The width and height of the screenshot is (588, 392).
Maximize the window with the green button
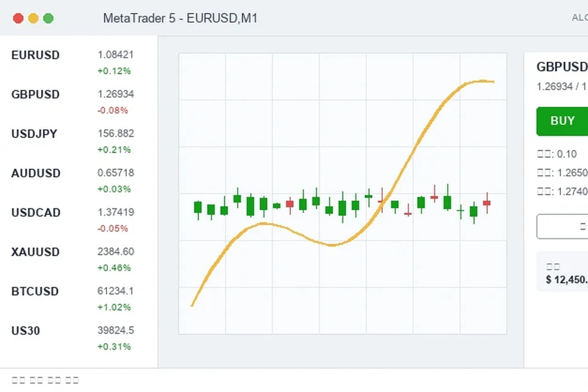coord(48,18)
